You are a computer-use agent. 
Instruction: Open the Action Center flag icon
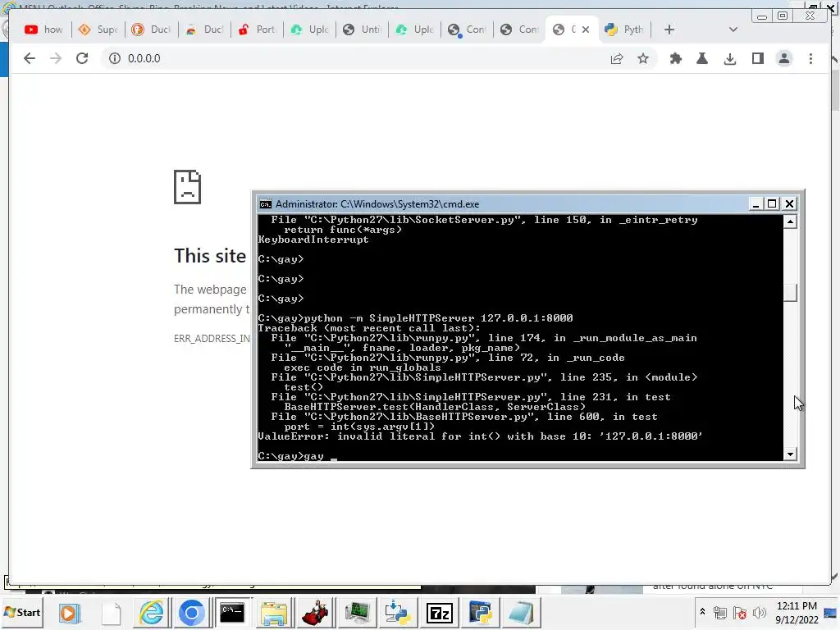740,613
